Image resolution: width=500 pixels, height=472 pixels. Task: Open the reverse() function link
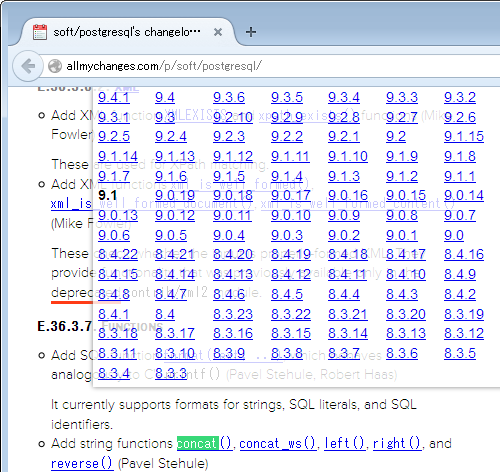pos(82,464)
